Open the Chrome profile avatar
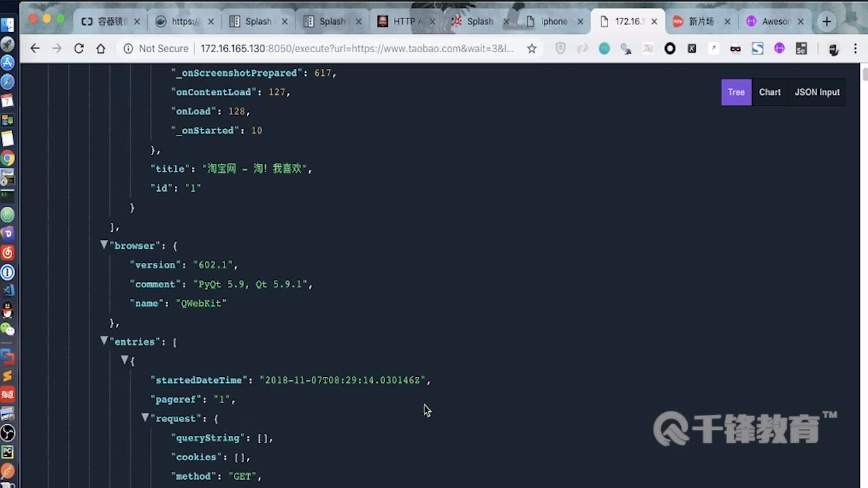Screen dimensions: 868x488 tap(833, 49)
